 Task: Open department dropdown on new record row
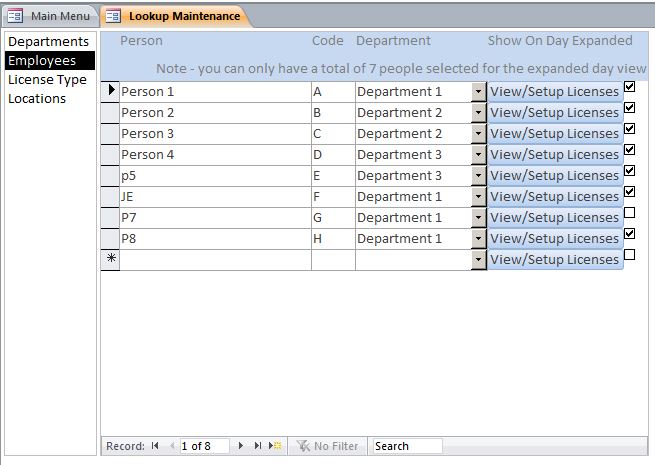[478, 259]
